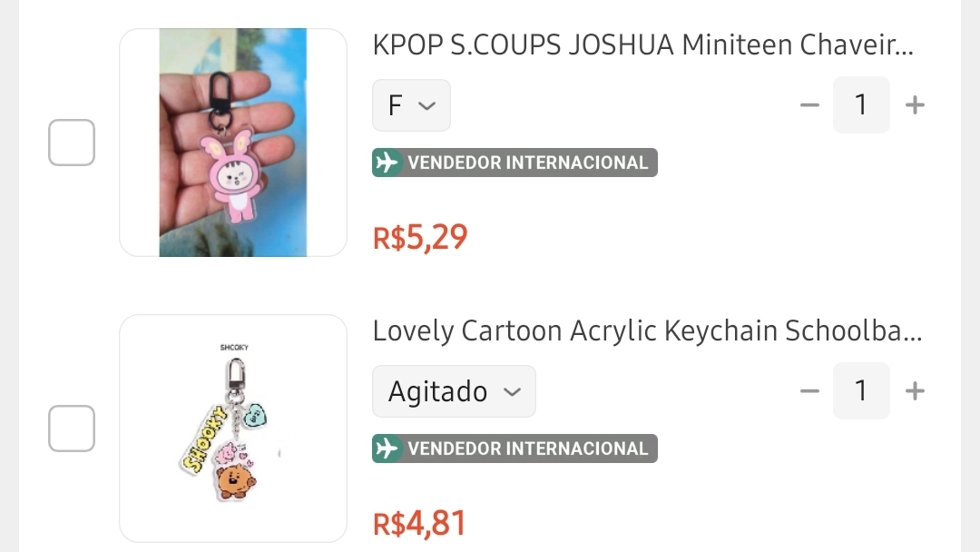Screen dimensions: 980x552
Task: Tap the Vendedor Internacional label under the F dropdown
Action: [x=528, y=163]
